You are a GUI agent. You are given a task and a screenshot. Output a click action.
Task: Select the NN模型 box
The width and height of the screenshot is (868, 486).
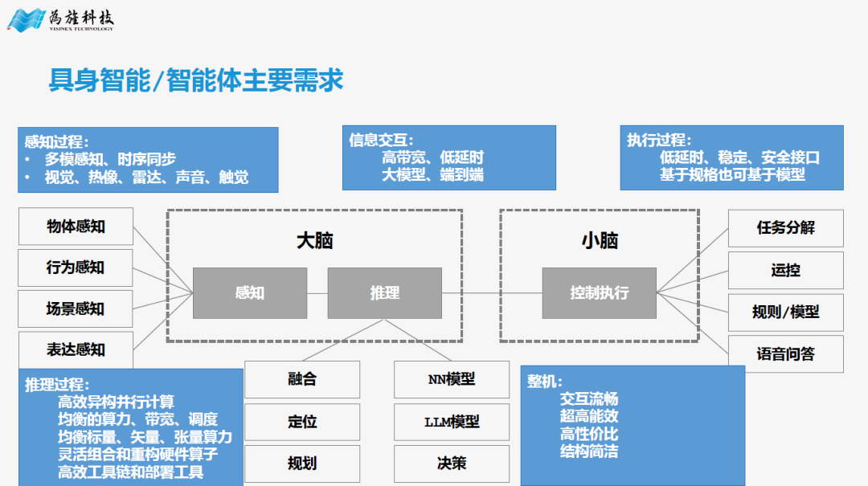click(x=452, y=380)
